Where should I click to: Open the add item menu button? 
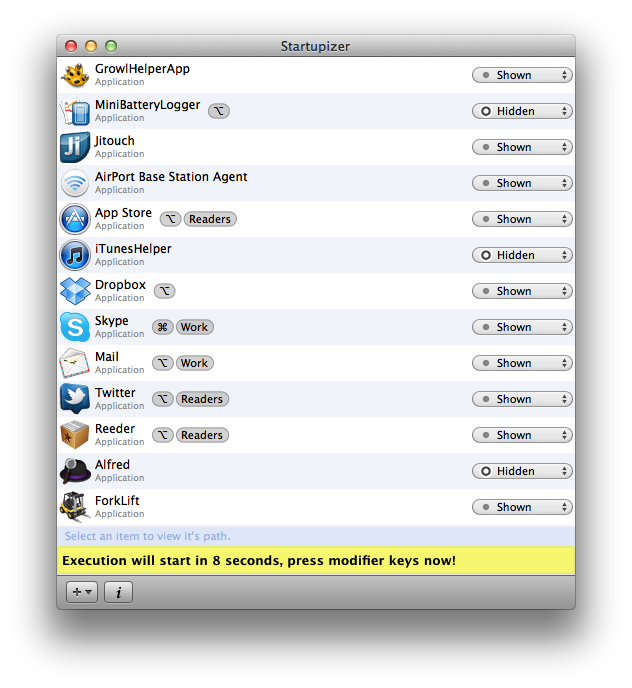tap(81, 592)
